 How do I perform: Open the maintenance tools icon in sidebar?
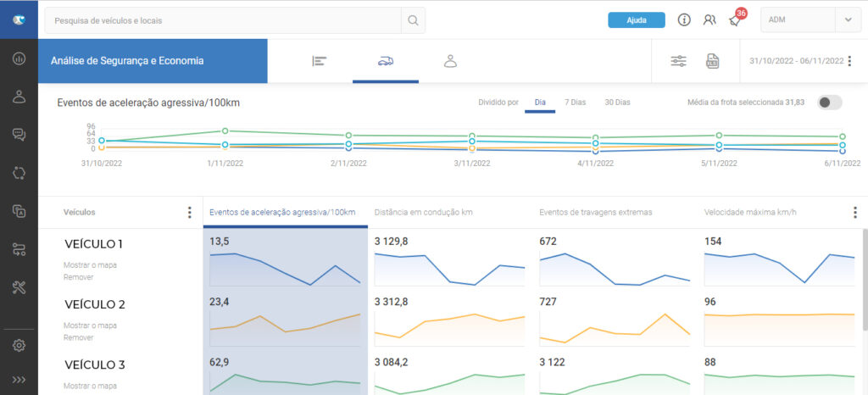click(x=19, y=287)
